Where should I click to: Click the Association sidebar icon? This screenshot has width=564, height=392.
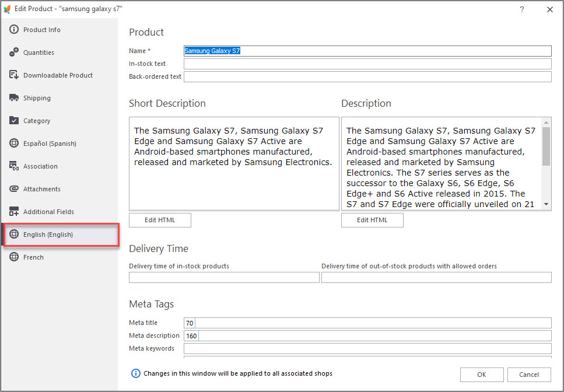[13, 166]
